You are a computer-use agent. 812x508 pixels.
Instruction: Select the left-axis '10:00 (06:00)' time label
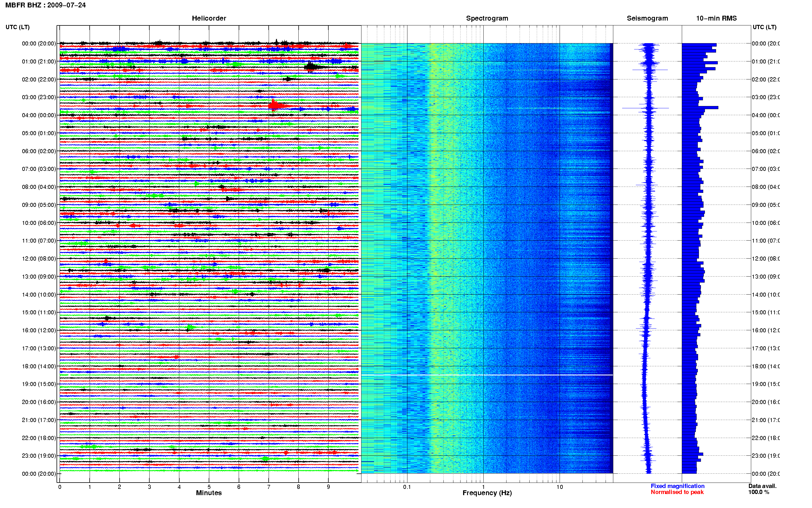pyautogui.click(x=39, y=223)
